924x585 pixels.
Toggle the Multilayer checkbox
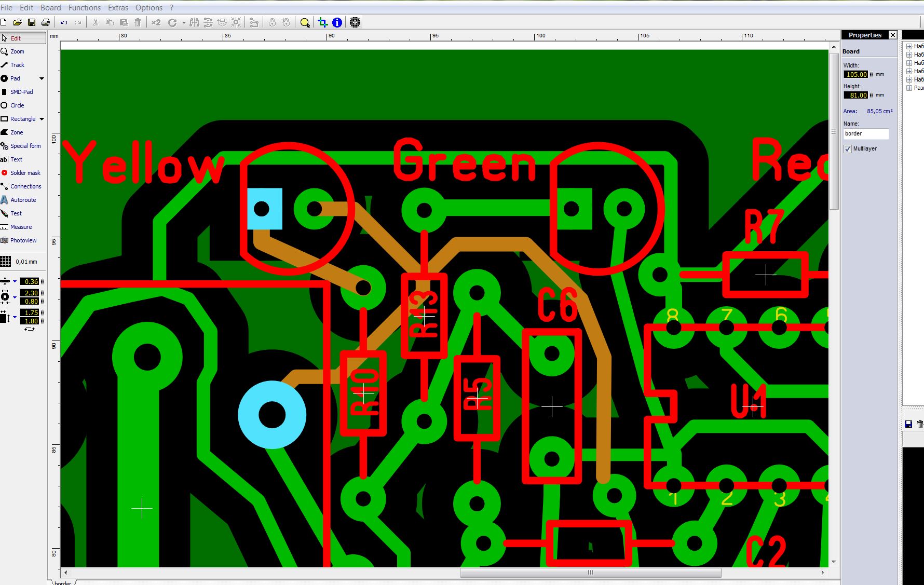click(848, 149)
